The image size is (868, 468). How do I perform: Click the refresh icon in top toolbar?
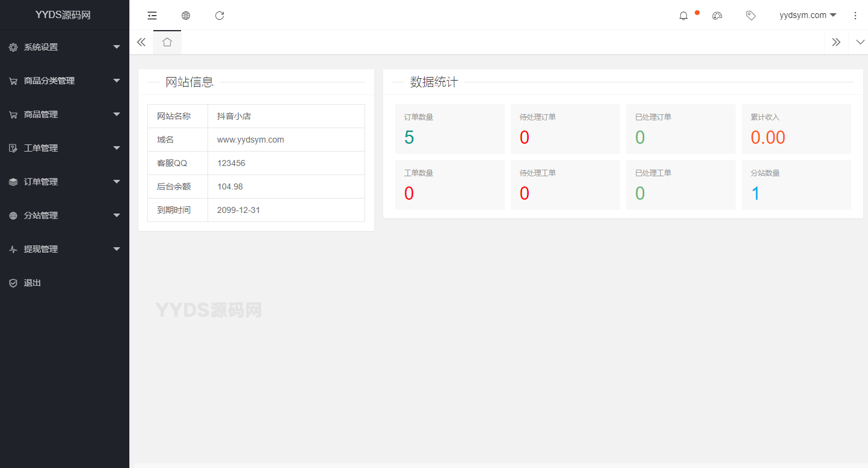[x=220, y=16]
